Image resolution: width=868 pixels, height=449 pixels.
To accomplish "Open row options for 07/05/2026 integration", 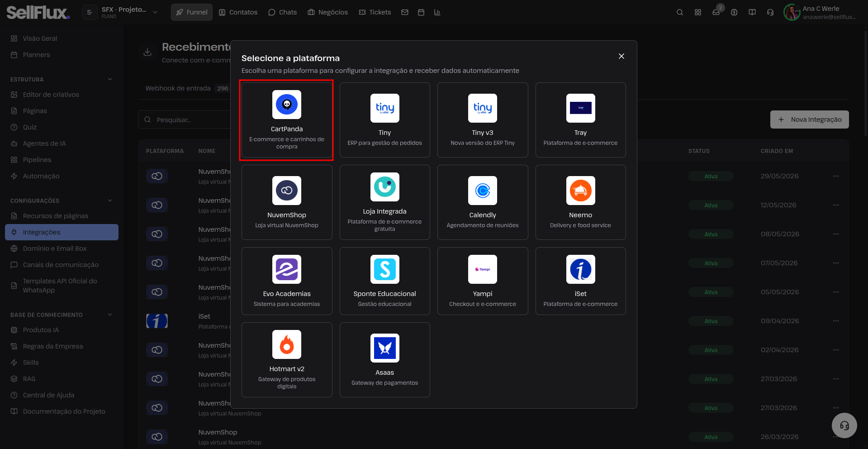I will coord(836,263).
